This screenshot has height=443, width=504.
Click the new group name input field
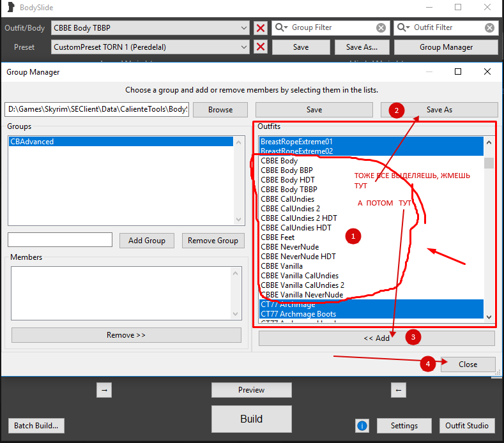(60, 240)
